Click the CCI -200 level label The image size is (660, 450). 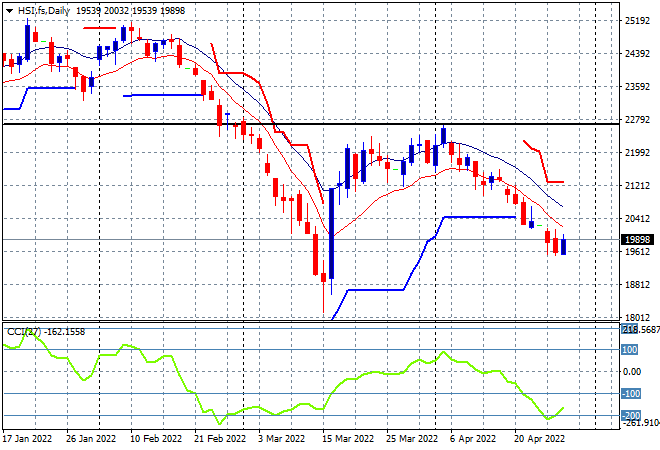pos(631,415)
